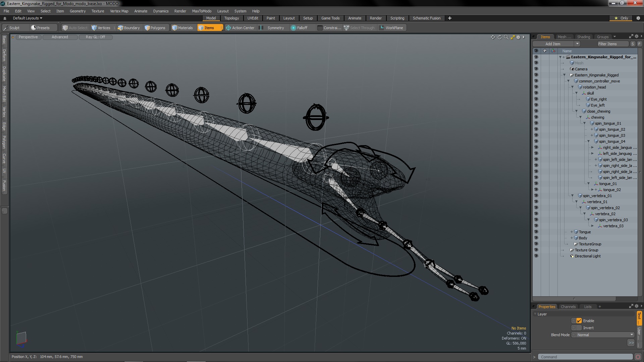Switch to the Topology layout tab
644x362 pixels.
coord(231,18)
